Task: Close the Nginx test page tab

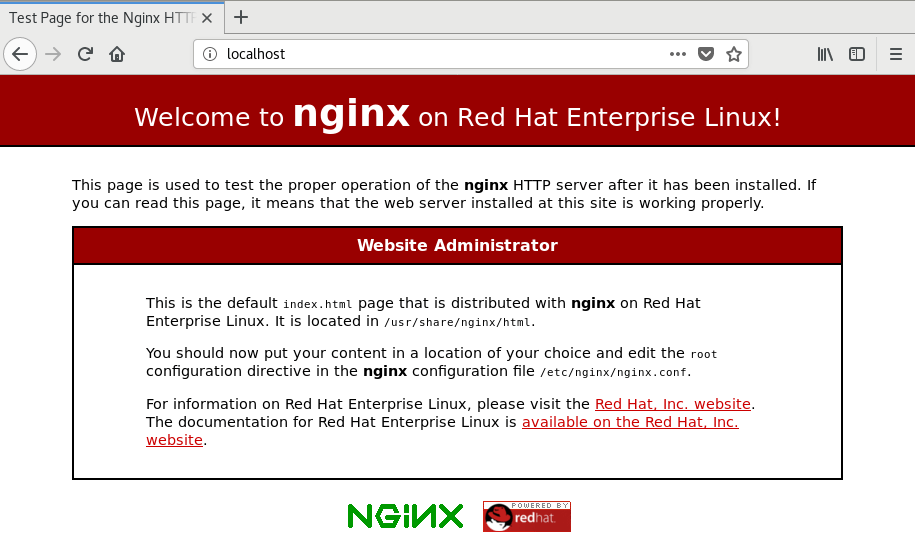Action: coord(209,17)
